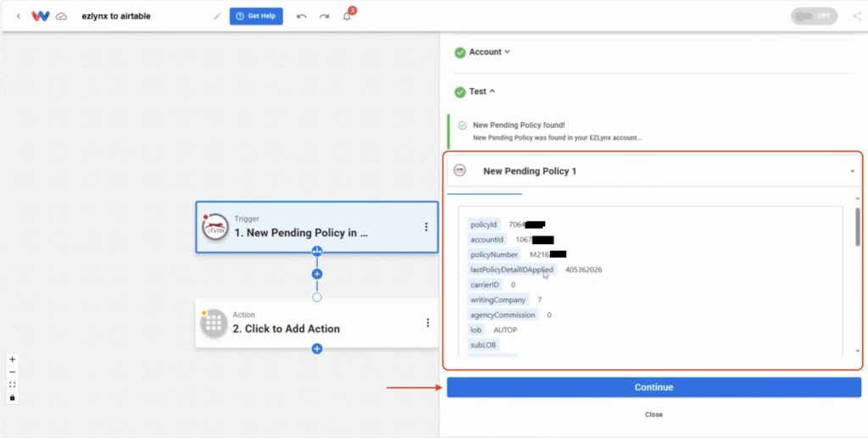This screenshot has height=438, width=868.
Task: Click the back arrow in the header
Action: (19, 16)
